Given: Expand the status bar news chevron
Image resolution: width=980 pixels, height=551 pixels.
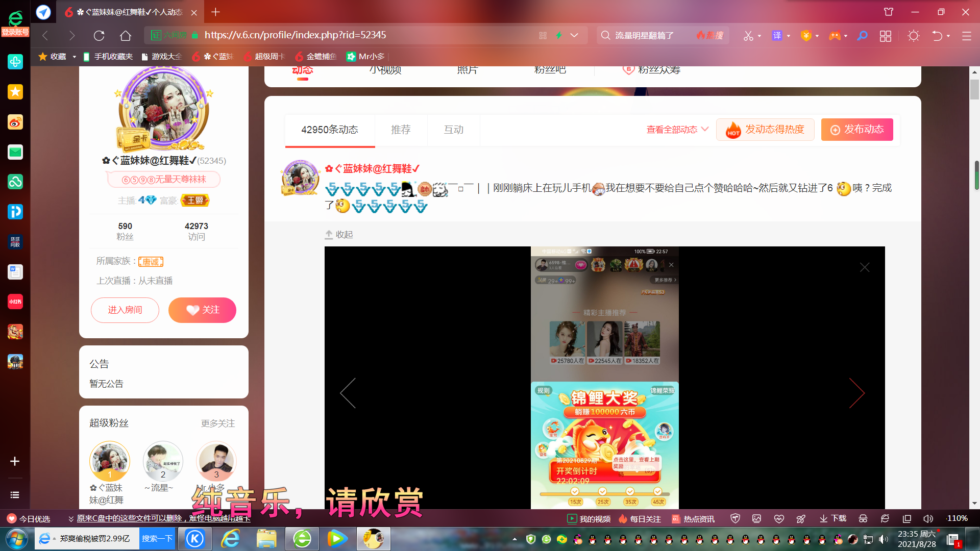Looking at the screenshot, I should [x=71, y=519].
